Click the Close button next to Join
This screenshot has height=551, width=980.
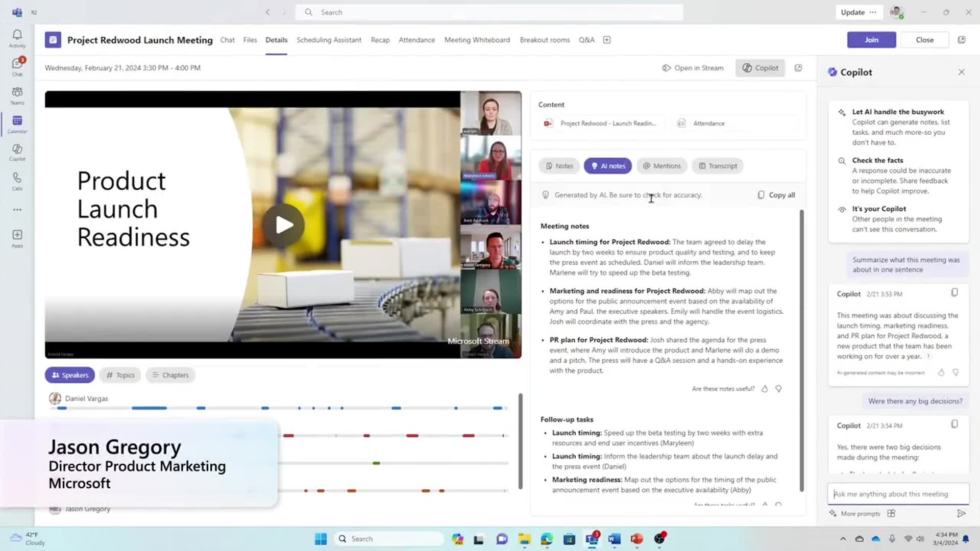point(924,40)
